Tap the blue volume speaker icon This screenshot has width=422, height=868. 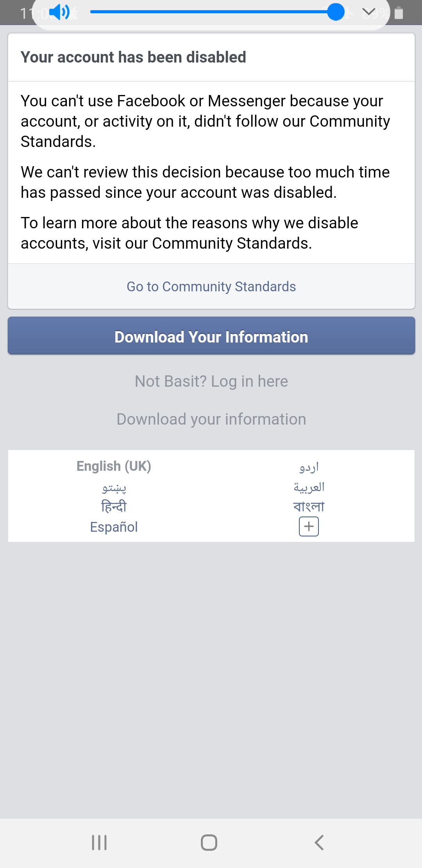click(x=59, y=13)
